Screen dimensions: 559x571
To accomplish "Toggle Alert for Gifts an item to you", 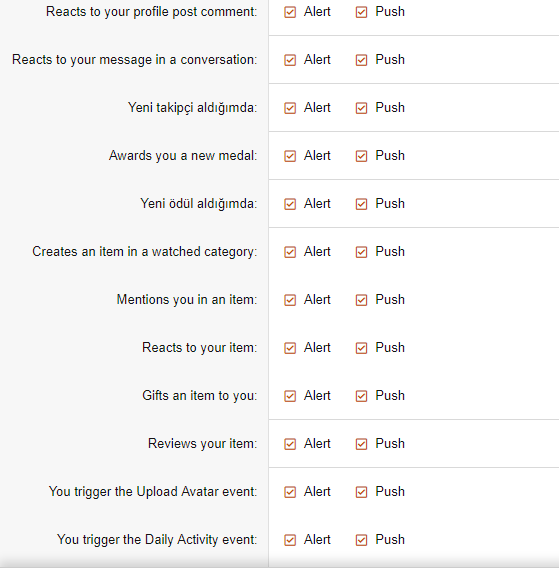I will 290,396.
